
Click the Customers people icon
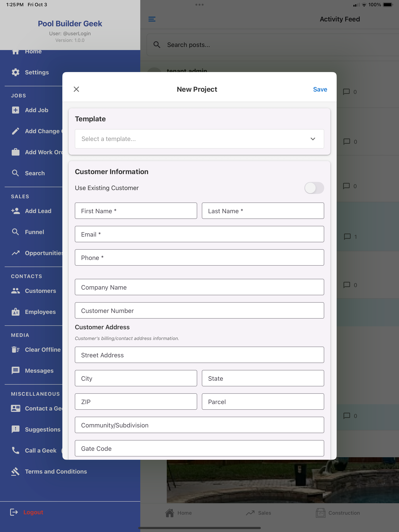16,291
